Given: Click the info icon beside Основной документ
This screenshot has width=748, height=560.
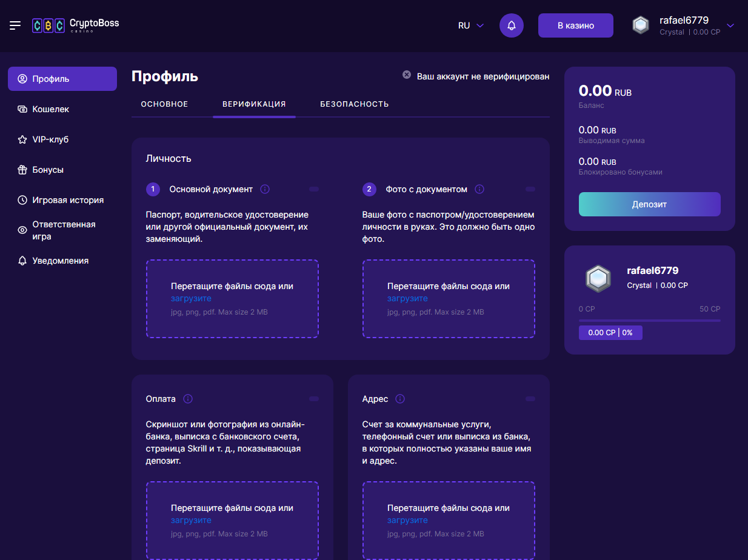Looking at the screenshot, I should (265, 189).
